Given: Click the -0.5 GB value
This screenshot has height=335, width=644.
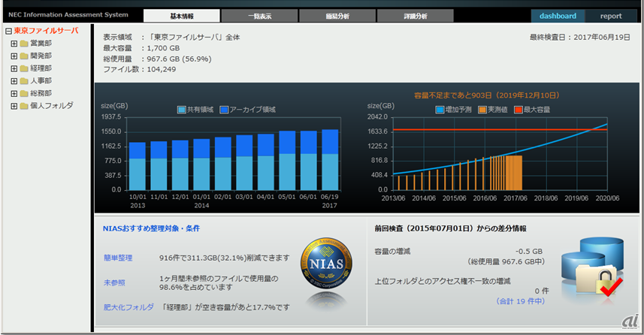Looking at the screenshot, I should click(529, 251).
